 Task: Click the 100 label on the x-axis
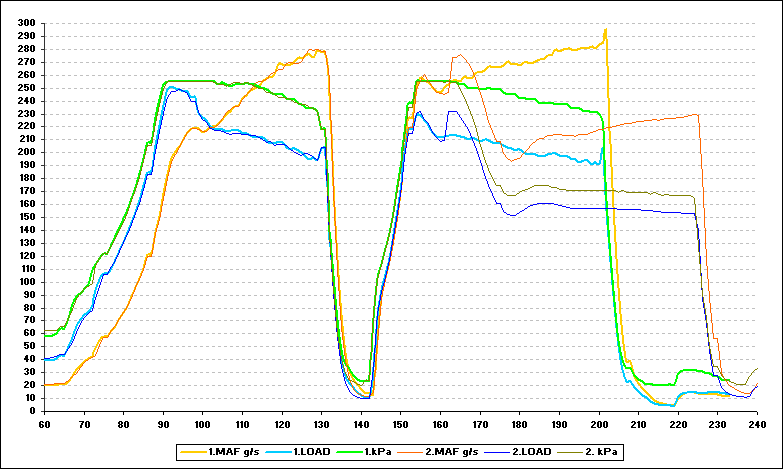click(x=203, y=425)
